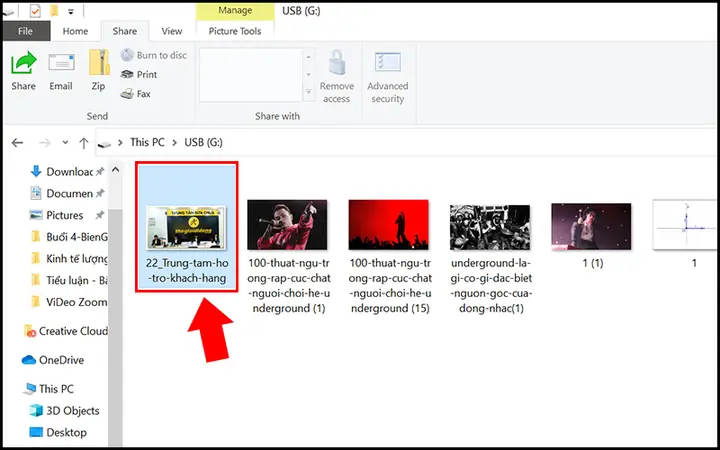
Task: Open Pictures in Quick access
Action: 64,215
